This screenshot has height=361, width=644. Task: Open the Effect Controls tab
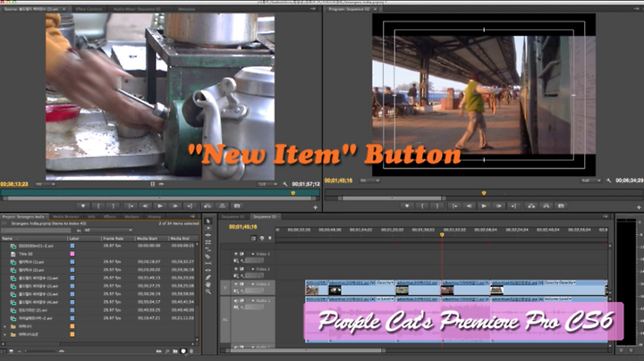[x=89, y=9]
